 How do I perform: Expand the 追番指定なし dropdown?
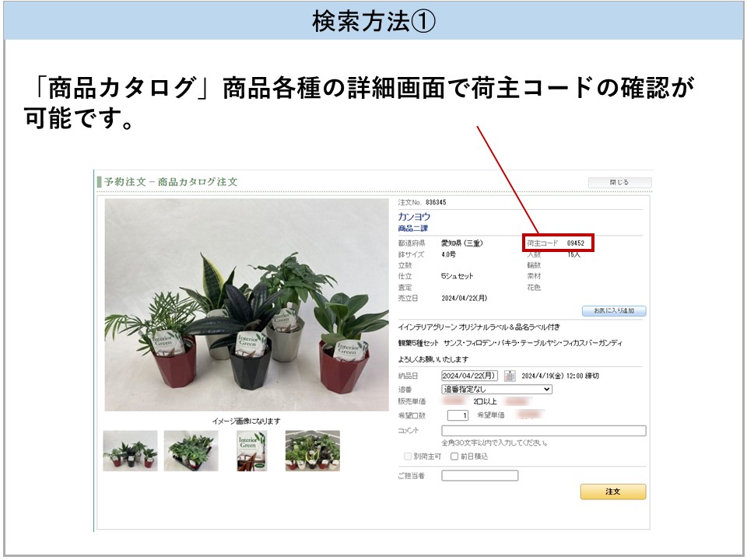[496, 389]
